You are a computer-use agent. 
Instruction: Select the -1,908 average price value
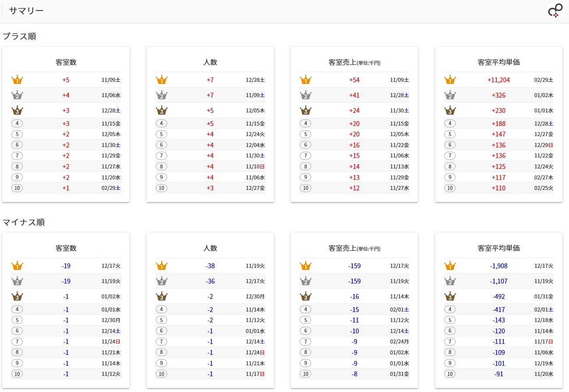pyautogui.click(x=498, y=266)
